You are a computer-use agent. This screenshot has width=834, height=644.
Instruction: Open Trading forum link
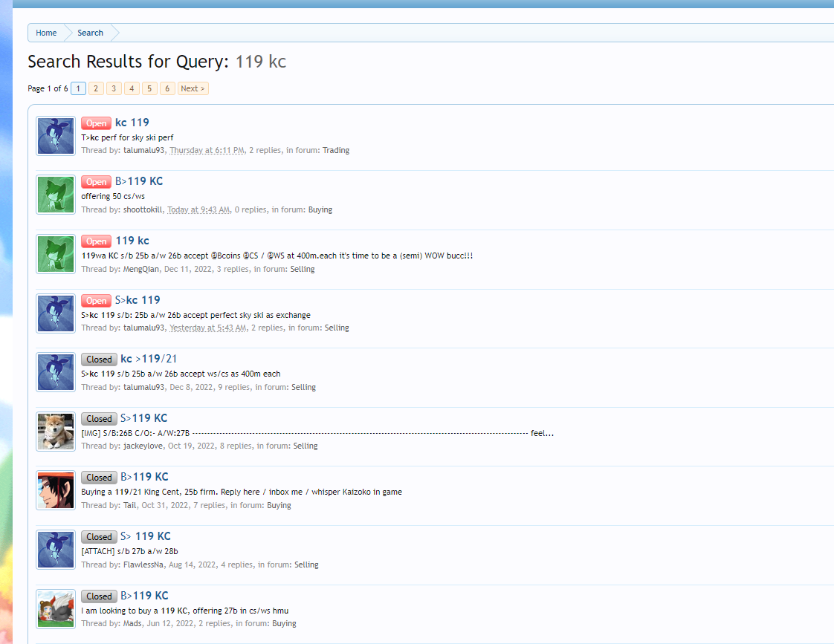336,150
